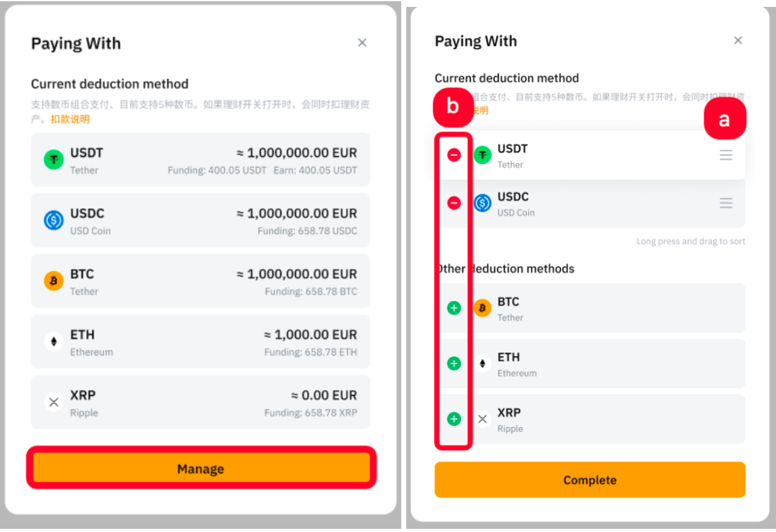The image size is (776, 532).
Task: Open the orange deduction explanation link
Action: click(70, 119)
